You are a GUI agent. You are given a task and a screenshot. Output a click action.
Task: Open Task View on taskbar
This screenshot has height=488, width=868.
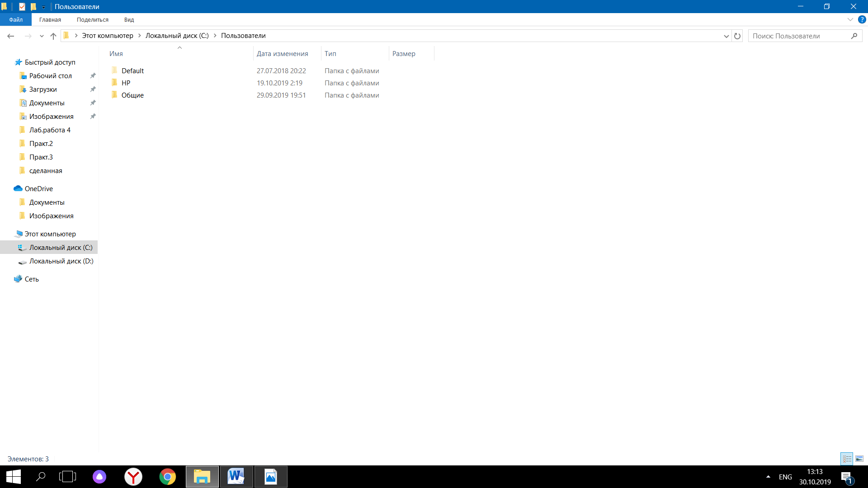click(x=67, y=477)
